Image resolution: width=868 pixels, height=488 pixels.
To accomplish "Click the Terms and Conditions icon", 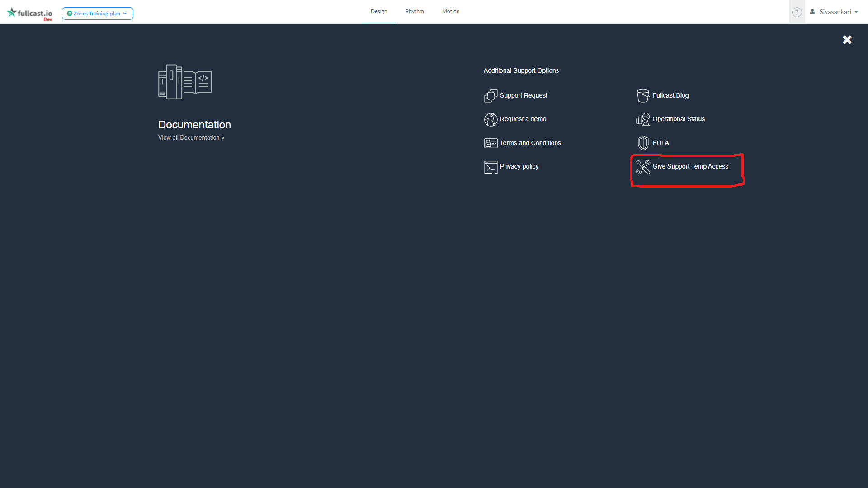I will (x=491, y=143).
